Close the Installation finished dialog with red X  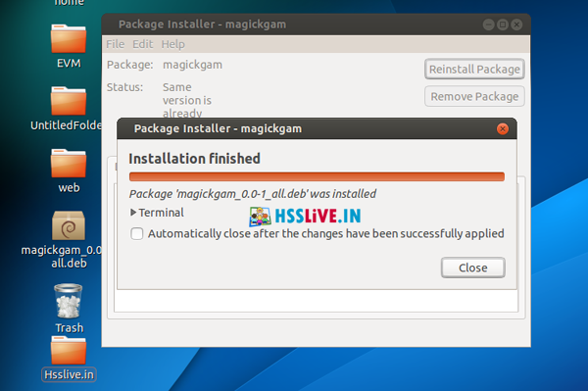[503, 129]
